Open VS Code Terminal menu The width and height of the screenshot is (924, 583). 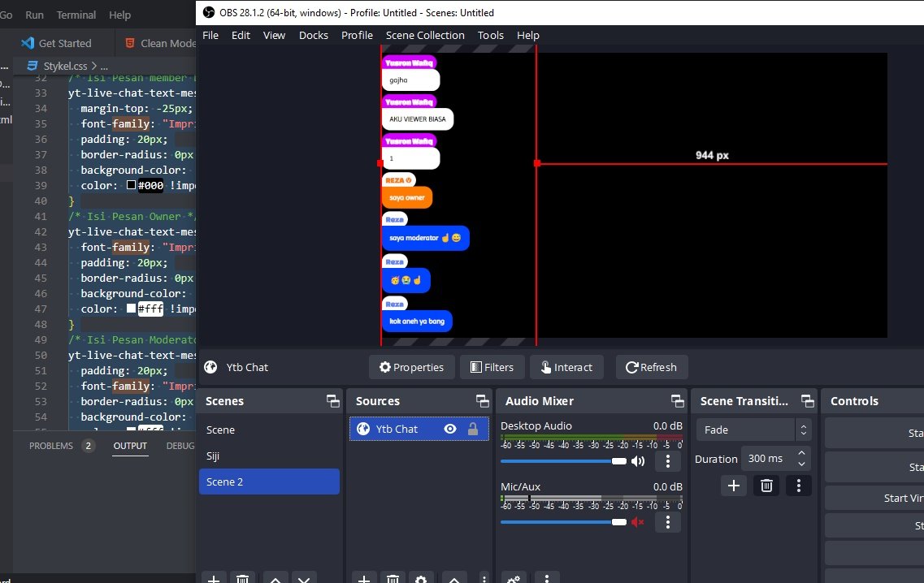[x=76, y=15]
